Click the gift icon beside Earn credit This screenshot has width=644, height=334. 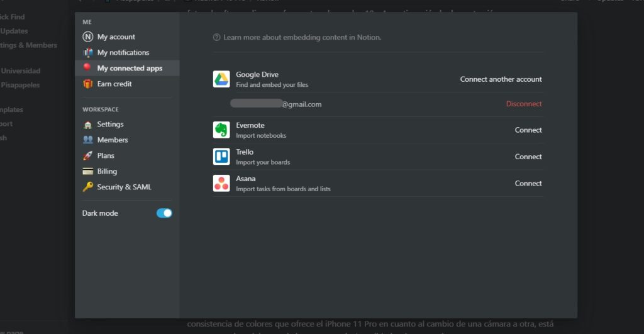(87, 84)
